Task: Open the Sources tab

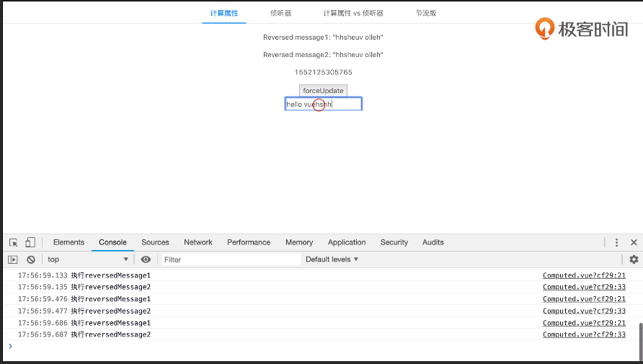Action: pos(155,242)
